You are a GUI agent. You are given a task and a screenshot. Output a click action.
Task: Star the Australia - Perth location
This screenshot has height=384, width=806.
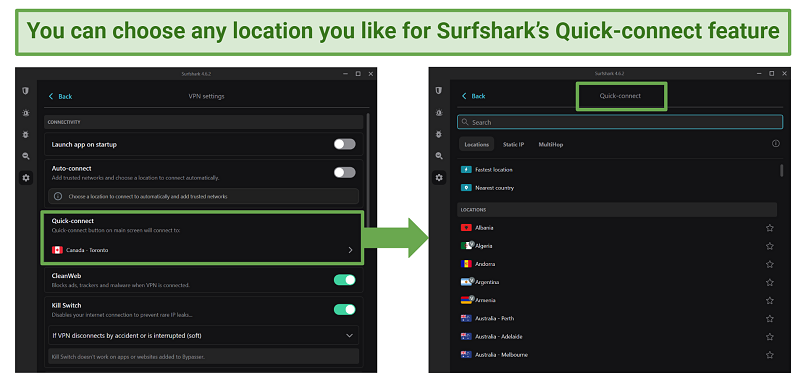pos(770,319)
